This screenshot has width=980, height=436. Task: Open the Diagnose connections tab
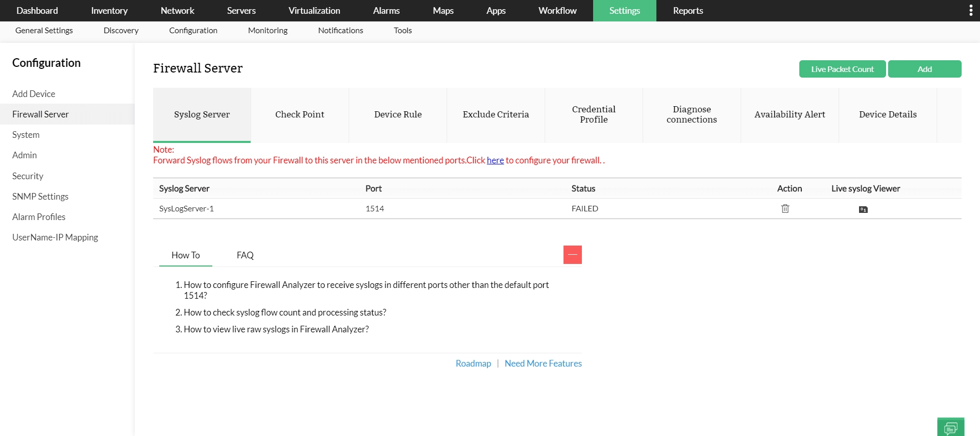point(692,115)
